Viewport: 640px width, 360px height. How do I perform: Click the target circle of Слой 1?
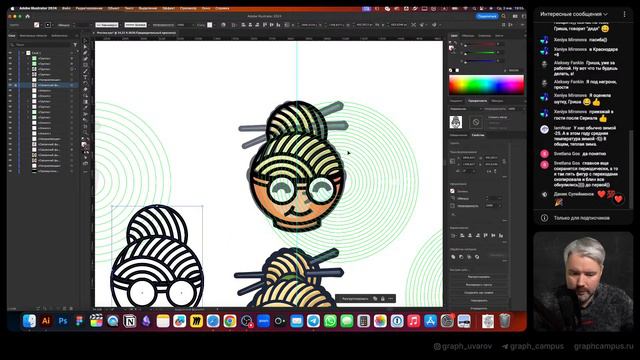coord(72,53)
